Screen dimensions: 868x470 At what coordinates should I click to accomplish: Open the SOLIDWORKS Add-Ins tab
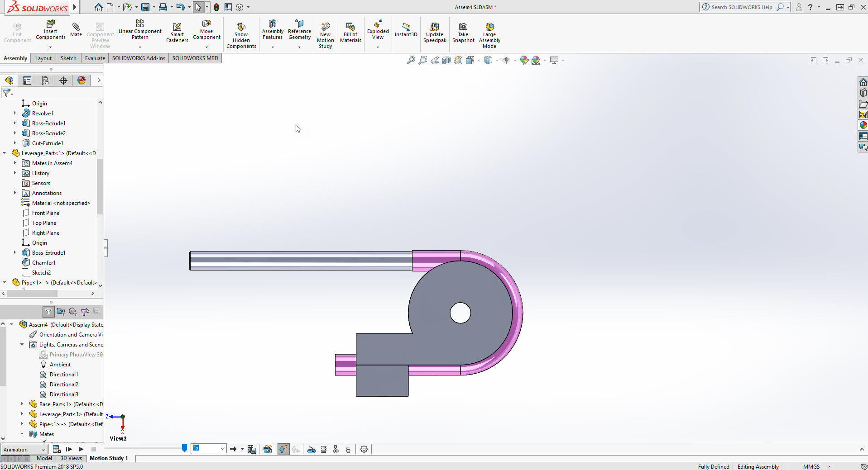(138, 58)
